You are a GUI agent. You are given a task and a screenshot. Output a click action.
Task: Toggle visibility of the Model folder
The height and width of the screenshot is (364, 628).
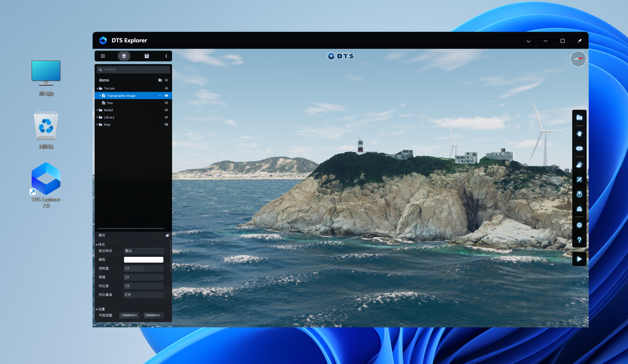click(166, 110)
